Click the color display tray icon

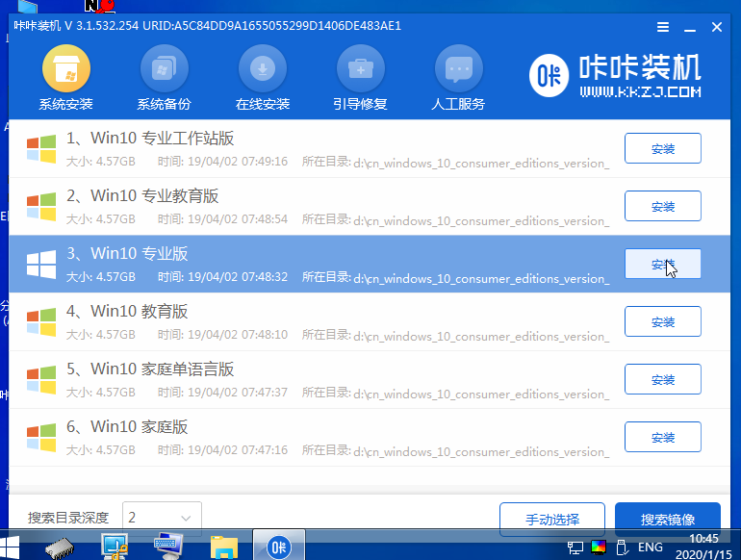click(599, 547)
